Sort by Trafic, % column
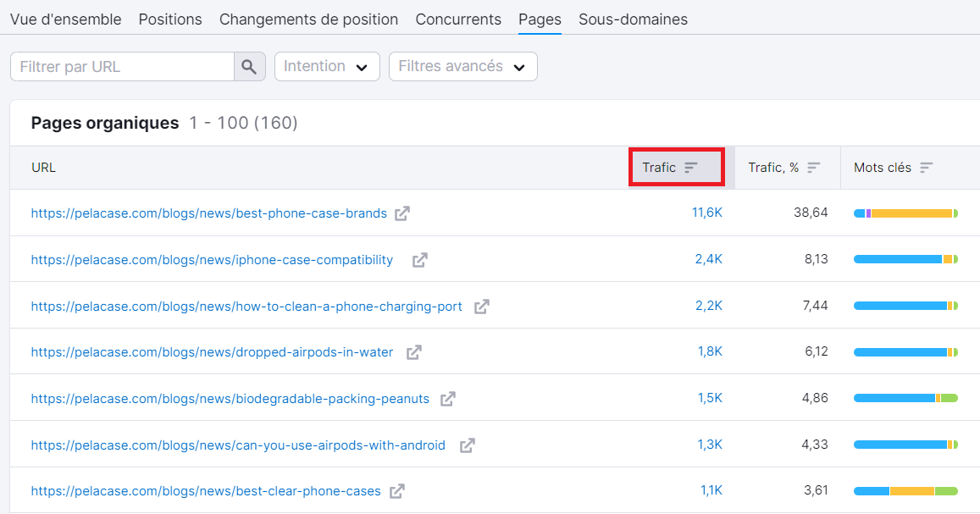Viewport: 980px width, 514px height. click(x=783, y=168)
